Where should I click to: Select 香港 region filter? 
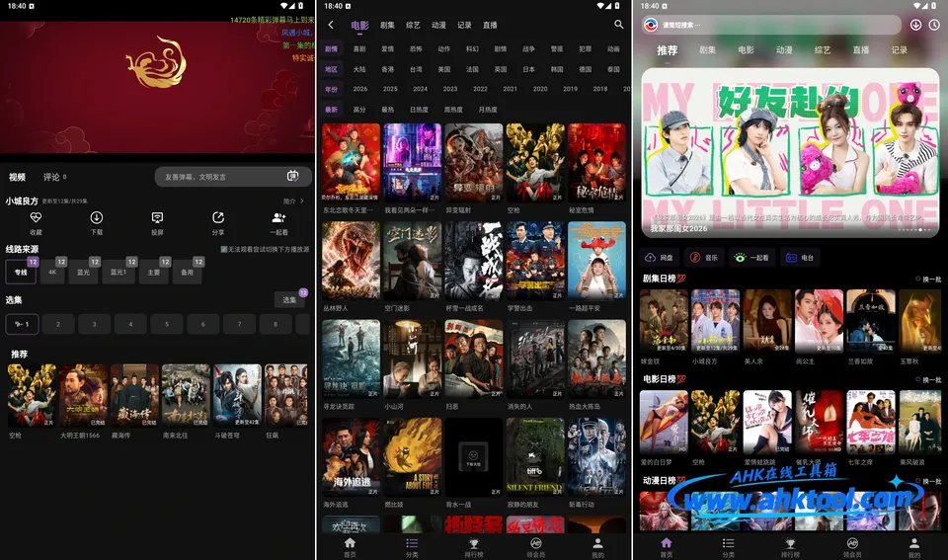pyautogui.click(x=387, y=69)
